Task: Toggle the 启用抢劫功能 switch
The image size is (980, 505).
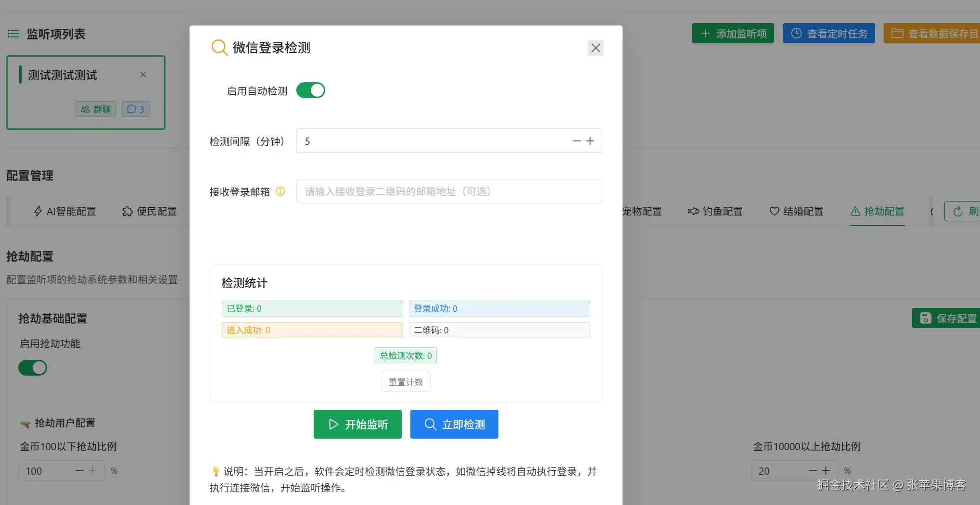Action: pos(33,368)
